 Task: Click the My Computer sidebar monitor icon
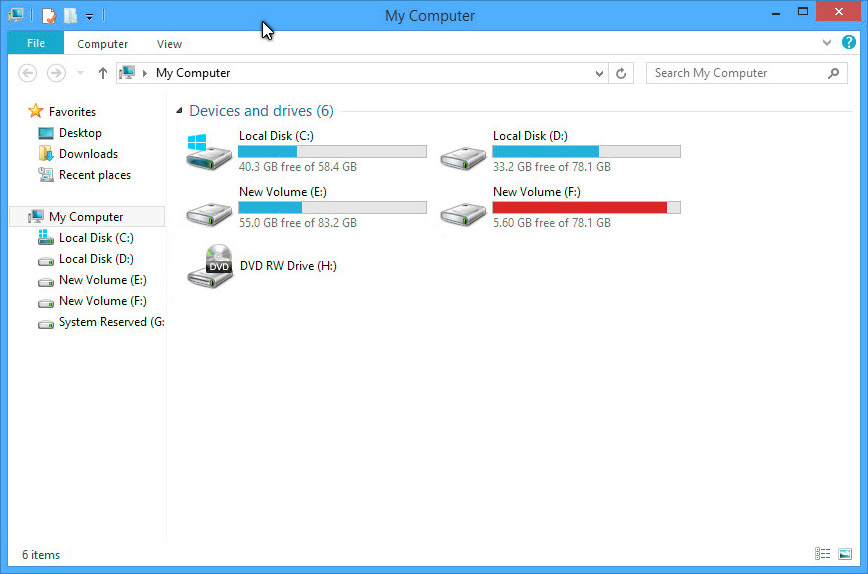tap(36, 216)
